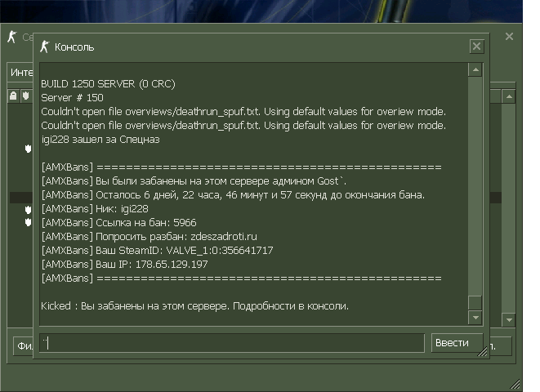Click the Counter-Strike icon in Консоль title
540x392 pixels.
[44, 47]
